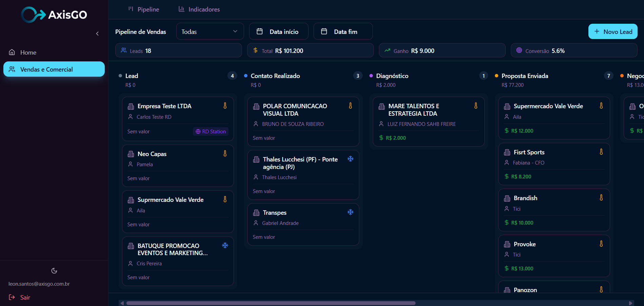Click thermometer icon on MARE TALENTOS card
This screenshot has height=306, width=644.
tap(476, 106)
